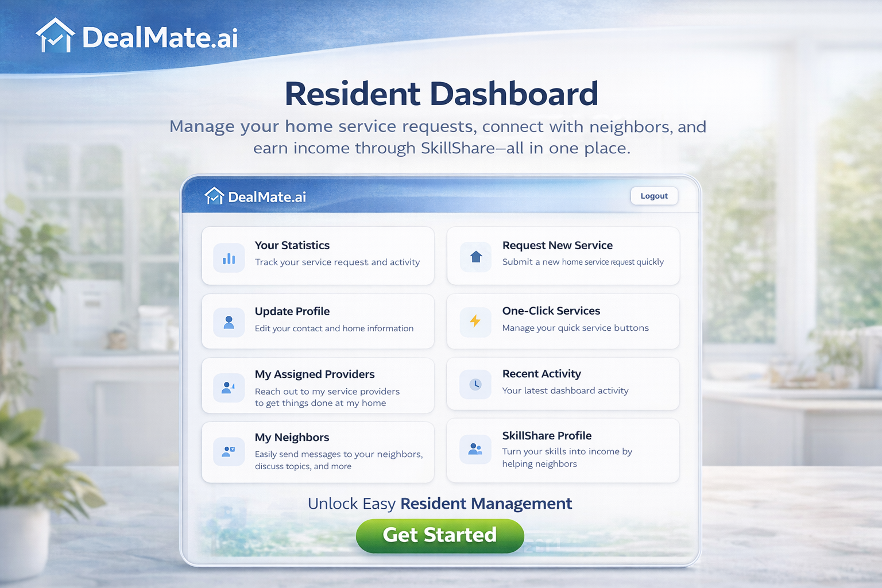This screenshot has height=588, width=882.
Task: Click the Update Profile person icon
Action: click(229, 322)
